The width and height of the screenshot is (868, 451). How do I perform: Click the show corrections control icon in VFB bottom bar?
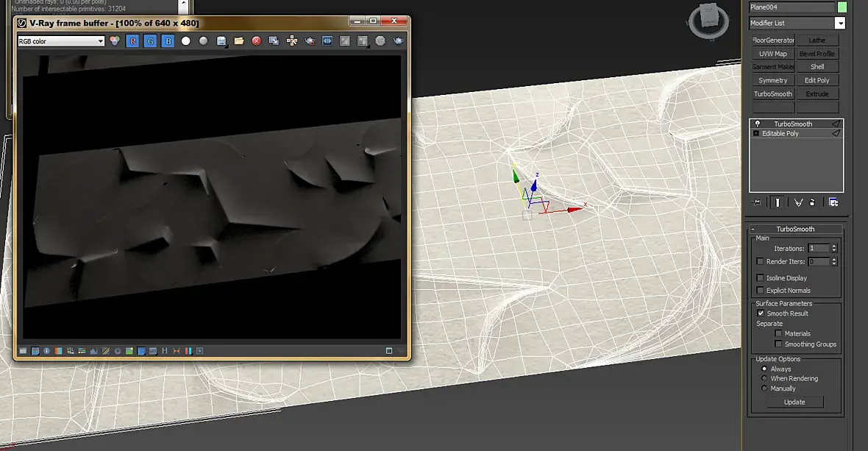tap(23, 351)
